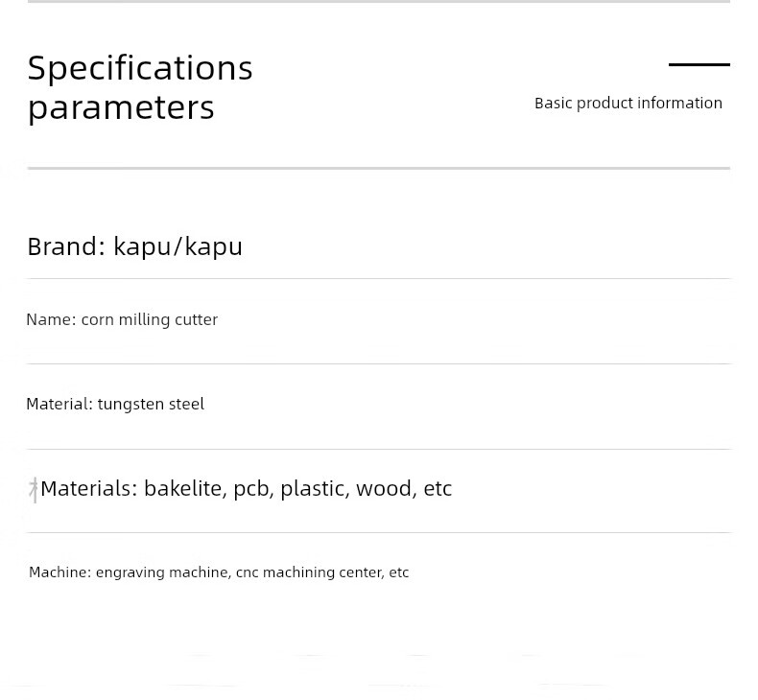Screen dimensions: 758x700
Task: Click the "Material:" label
Action: click(x=59, y=404)
